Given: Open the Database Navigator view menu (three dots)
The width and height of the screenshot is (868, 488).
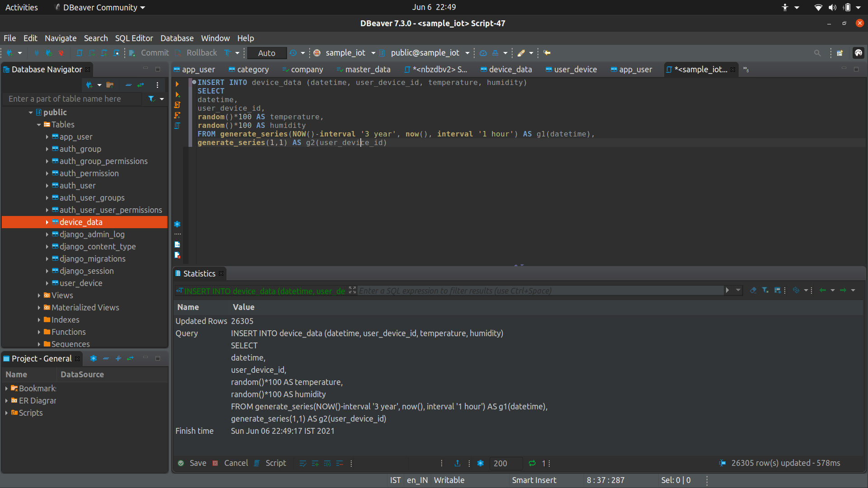Looking at the screenshot, I should [x=157, y=85].
